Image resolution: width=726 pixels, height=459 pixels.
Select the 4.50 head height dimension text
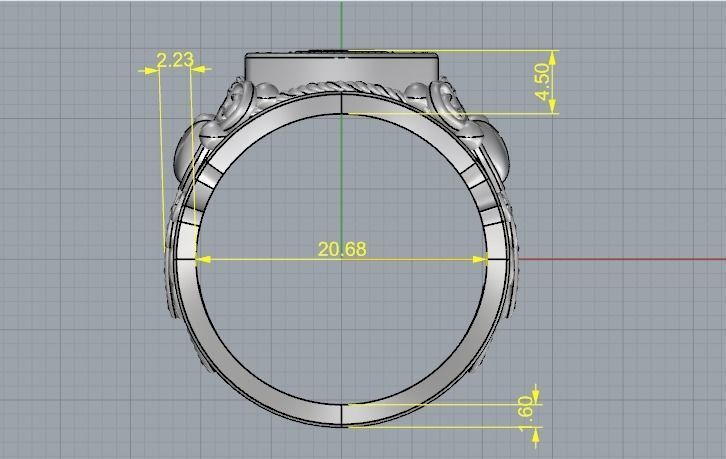click(543, 82)
